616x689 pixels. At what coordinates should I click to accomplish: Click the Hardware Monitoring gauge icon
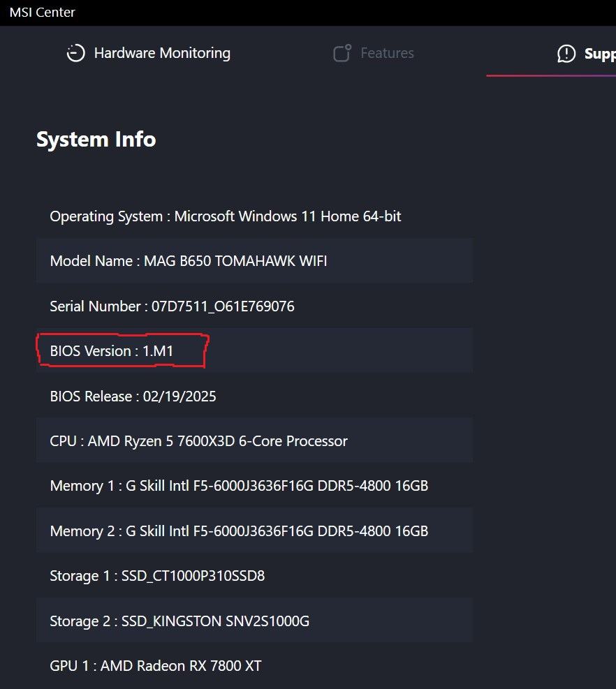pyautogui.click(x=75, y=53)
